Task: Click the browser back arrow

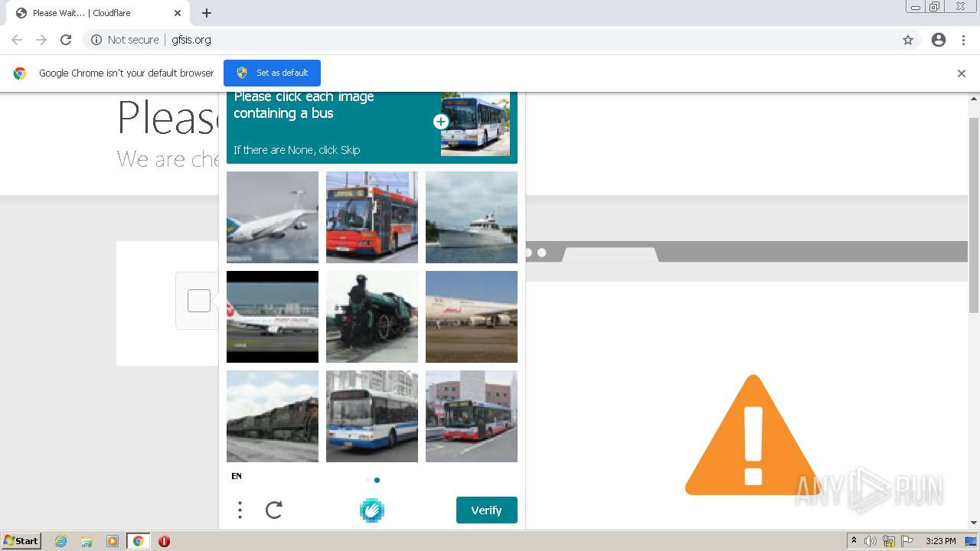Action: pos(17,40)
